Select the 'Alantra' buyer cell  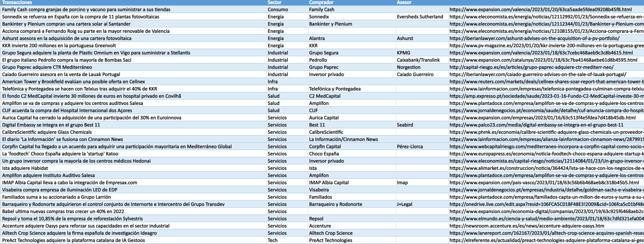(352, 38)
